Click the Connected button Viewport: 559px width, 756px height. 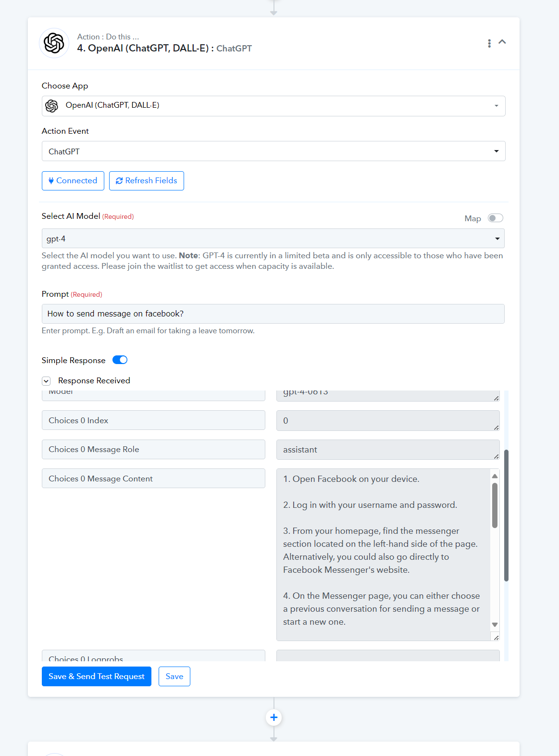(73, 181)
